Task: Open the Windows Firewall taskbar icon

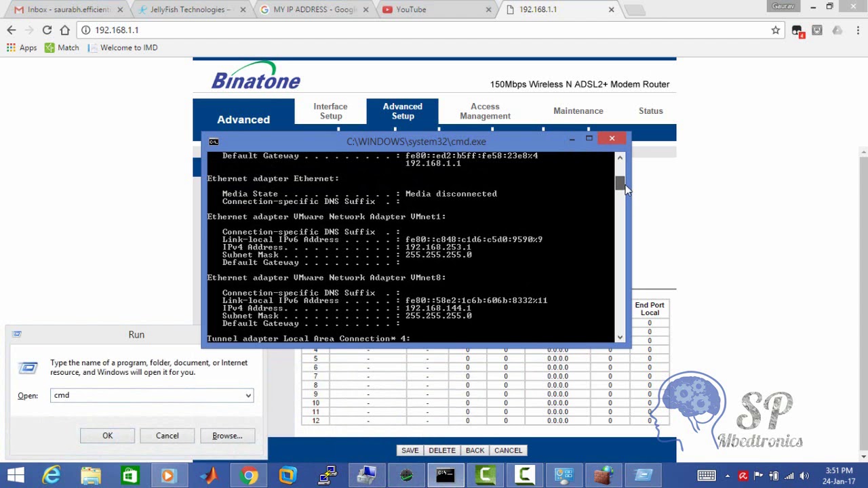Action: point(602,475)
